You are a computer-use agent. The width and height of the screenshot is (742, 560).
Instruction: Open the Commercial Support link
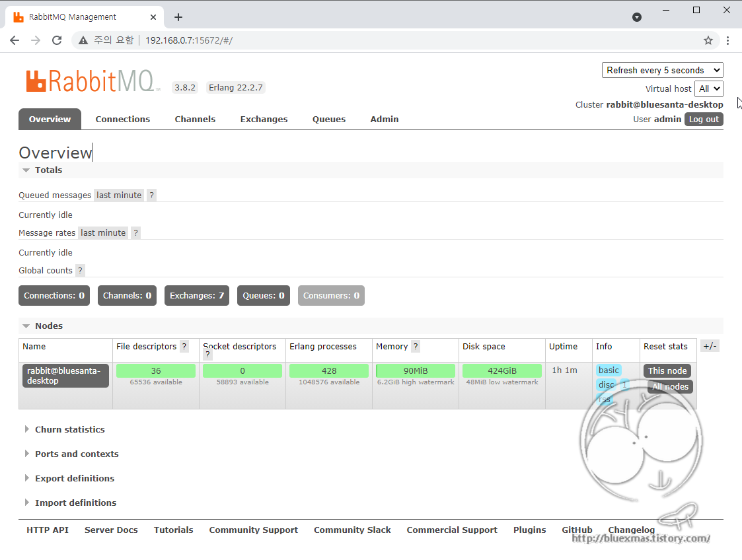pyautogui.click(x=452, y=530)
